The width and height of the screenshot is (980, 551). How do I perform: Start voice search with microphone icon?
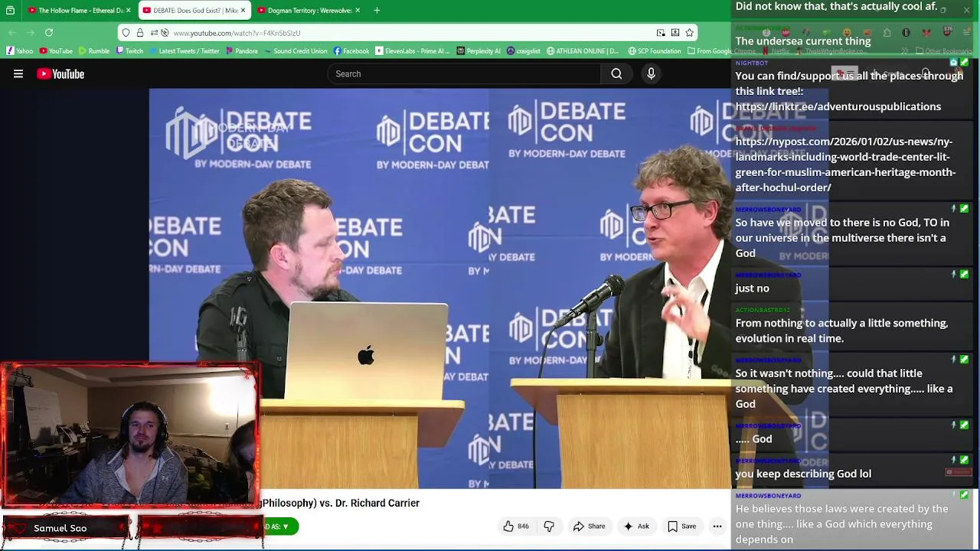click(651, 73)
